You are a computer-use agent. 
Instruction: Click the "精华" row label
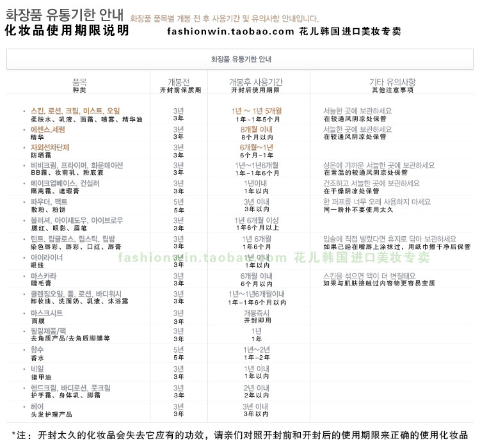[x=37, y=137]
